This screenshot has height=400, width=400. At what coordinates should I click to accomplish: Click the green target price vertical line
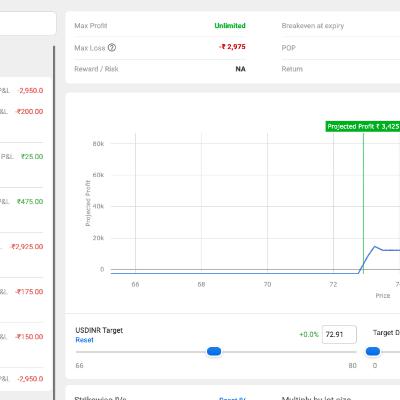[363, 203]
